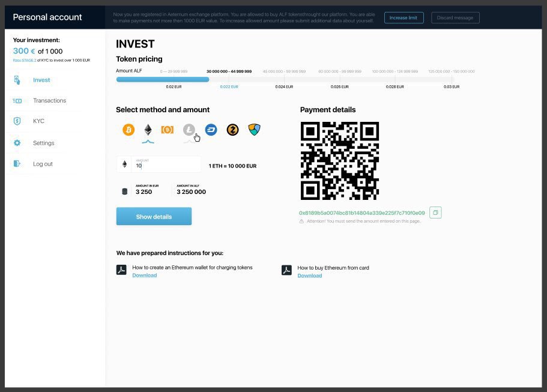Click the Show details button
Viewport: 547px width, 392px height.
[154, 216]
